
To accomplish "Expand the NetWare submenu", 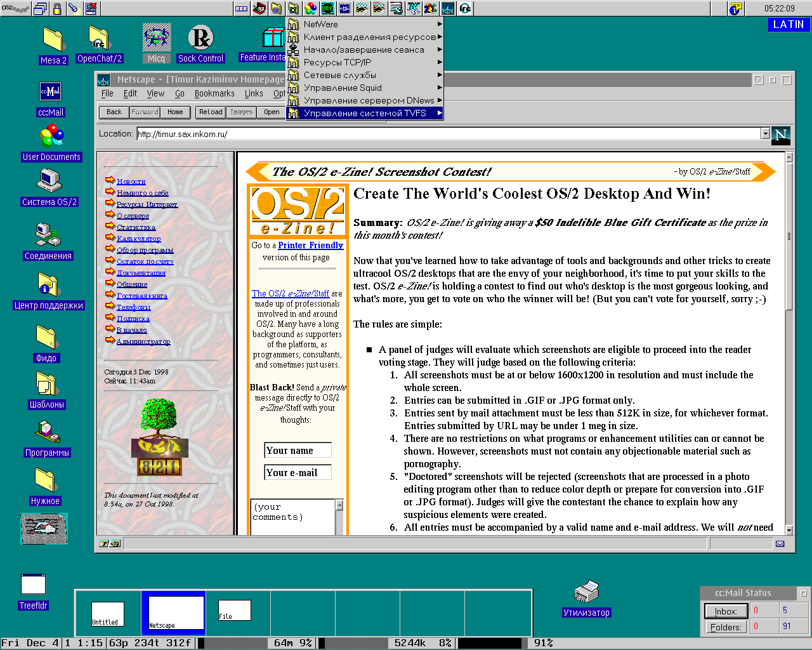I will tap(365, 24).
